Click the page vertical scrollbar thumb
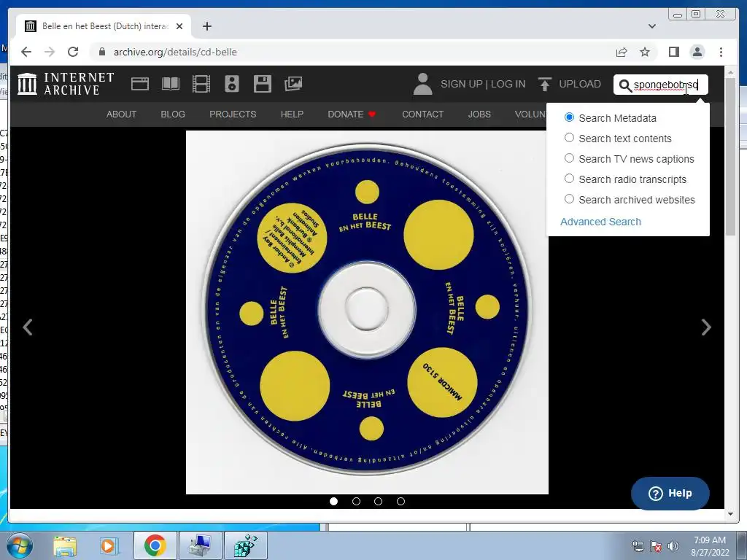The width and height of the screenshot is (747, 560). [731, 156]
